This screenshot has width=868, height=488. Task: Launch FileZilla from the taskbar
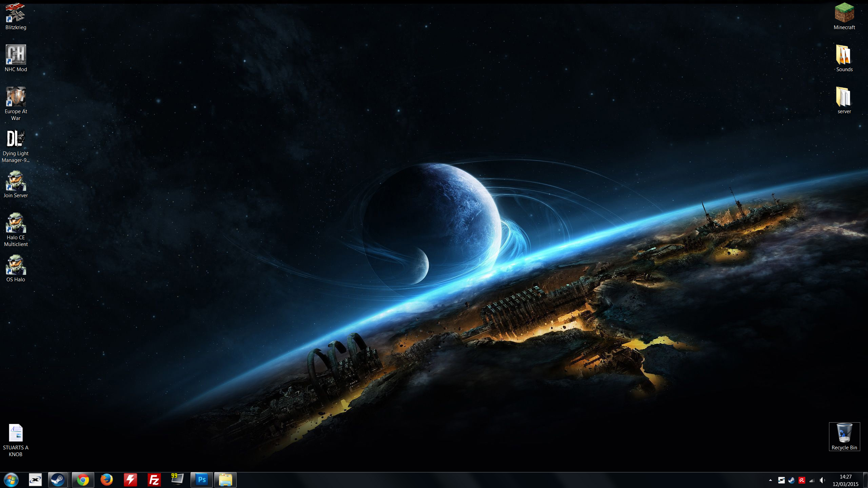154,480
